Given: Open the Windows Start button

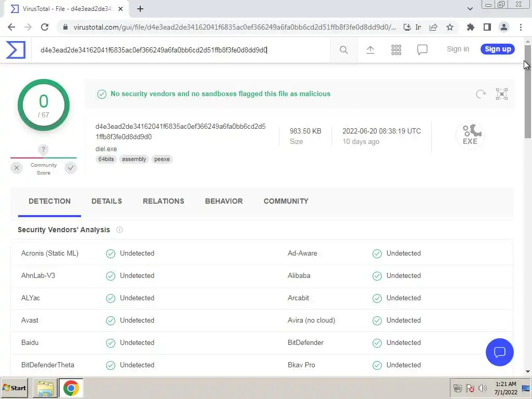Looking at the screenshot, I should coord(14,388).
